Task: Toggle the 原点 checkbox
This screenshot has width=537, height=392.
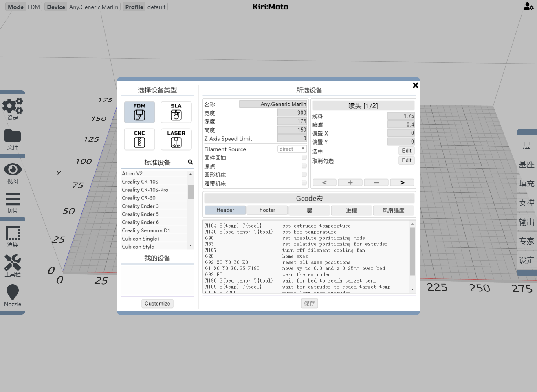Action: [304, 166]
